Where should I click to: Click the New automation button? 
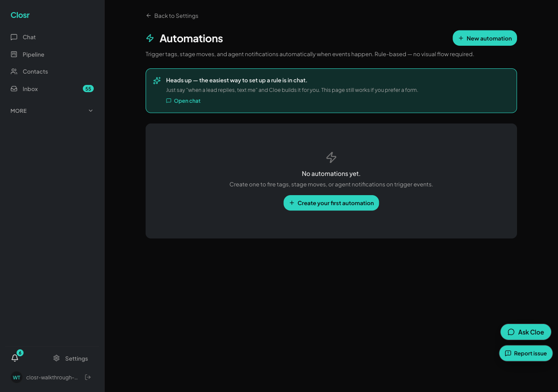[485, 38]
